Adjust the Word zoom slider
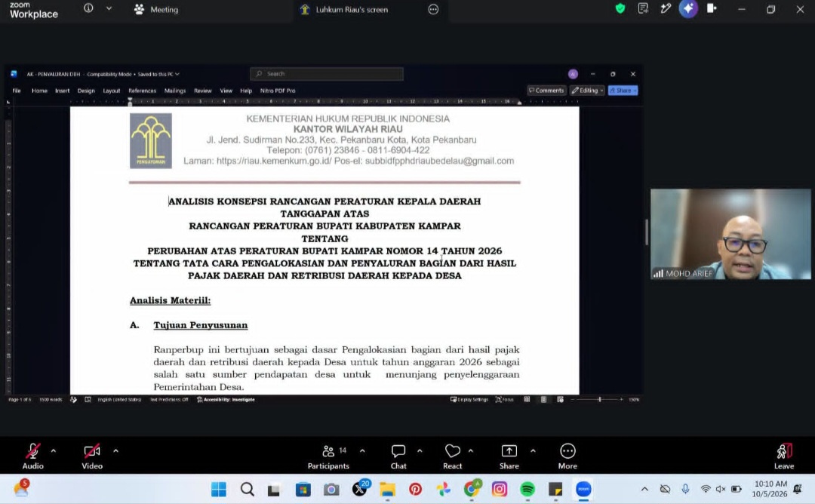This screenshot has height=504, width=815. (x=599, y=400)
